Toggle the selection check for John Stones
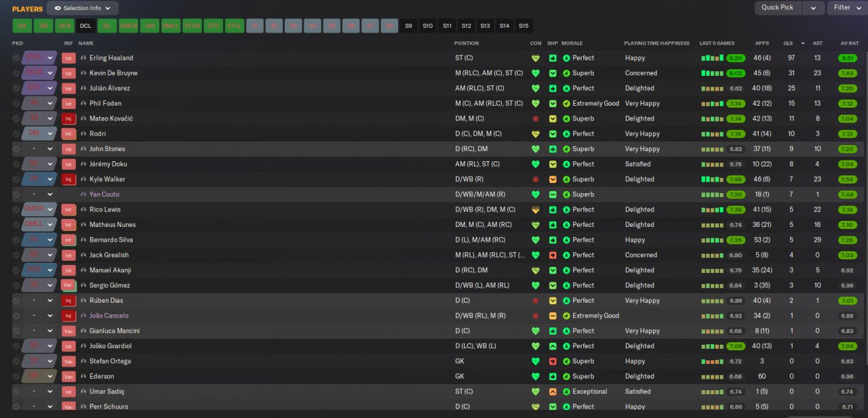The image size is (868, 418). click(16, 149)
